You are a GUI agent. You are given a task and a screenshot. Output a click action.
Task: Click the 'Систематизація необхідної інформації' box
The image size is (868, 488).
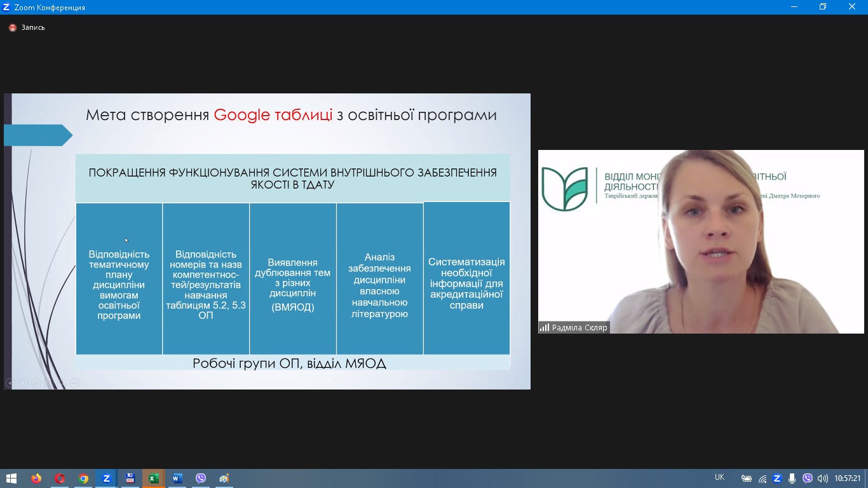point(467,278)
